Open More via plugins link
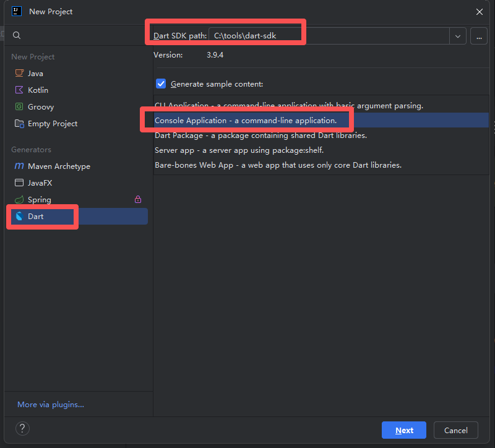 (x=51, y=405)
